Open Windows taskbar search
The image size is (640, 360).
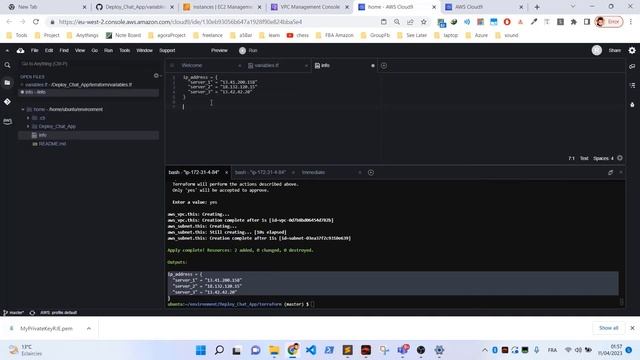[219, 350]
